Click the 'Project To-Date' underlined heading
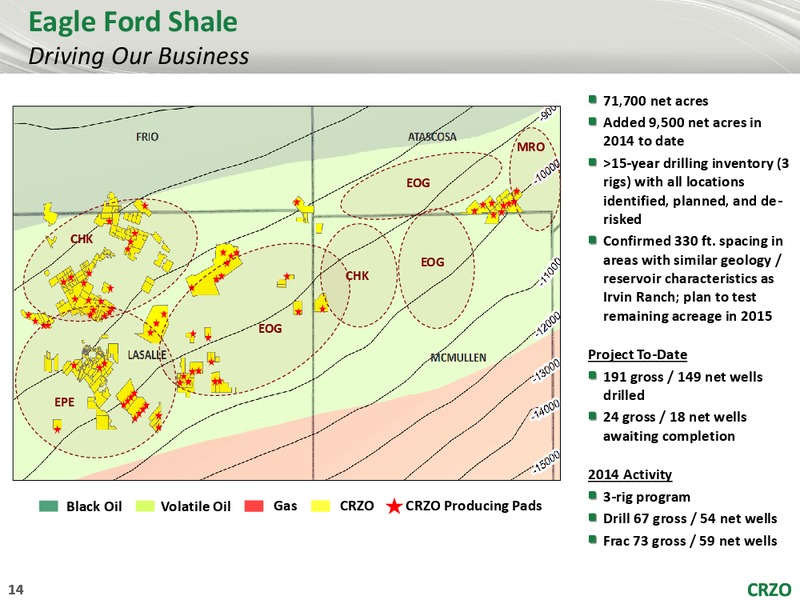The height and width of the screenshot is (600, 800). pos(637,354)
